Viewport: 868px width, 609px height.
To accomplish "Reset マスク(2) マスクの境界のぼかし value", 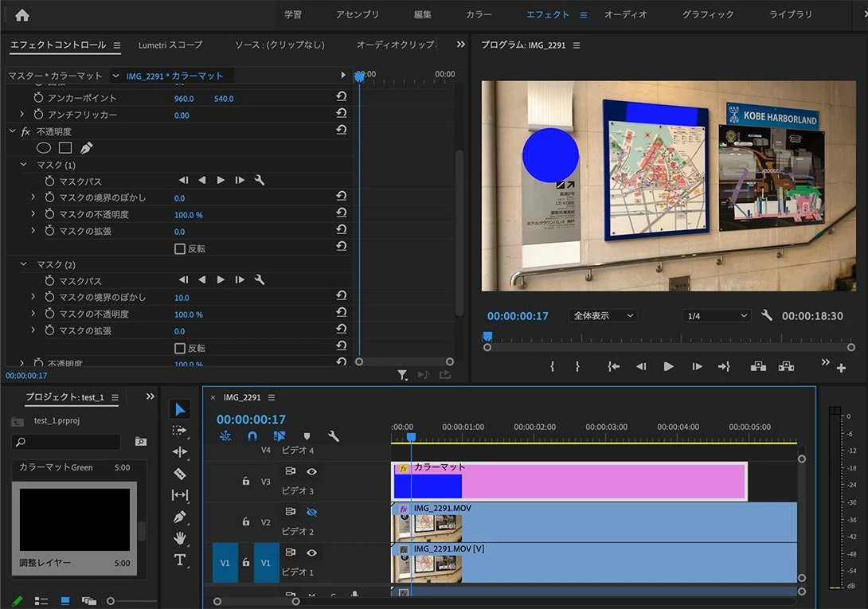I will [341, 295].
